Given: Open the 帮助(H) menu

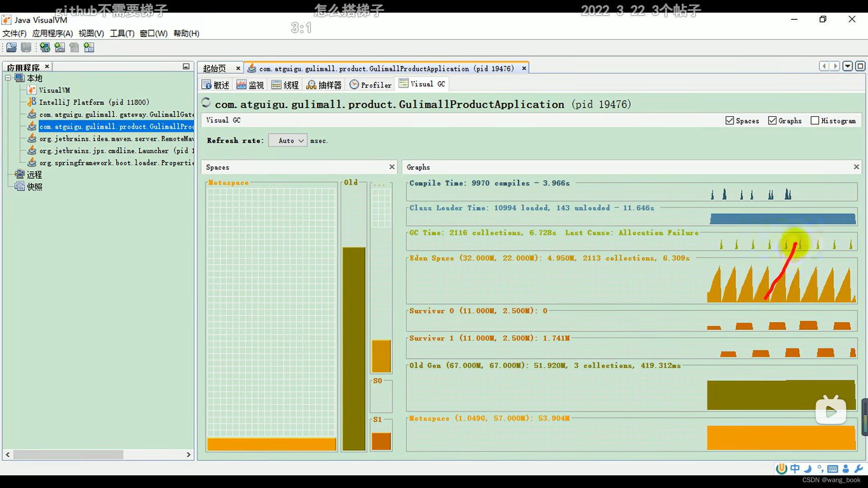Looking at the screenshot, I should 186,33.
